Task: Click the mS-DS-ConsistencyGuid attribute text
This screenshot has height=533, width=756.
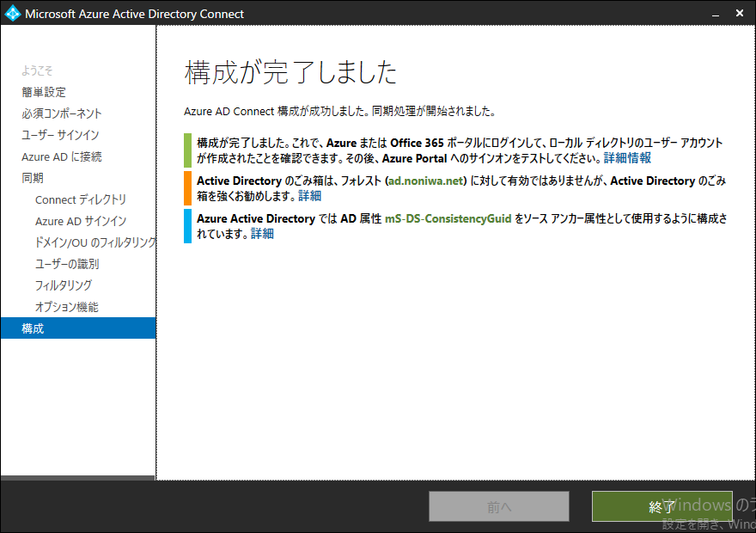Action: (x=448, y=218)
